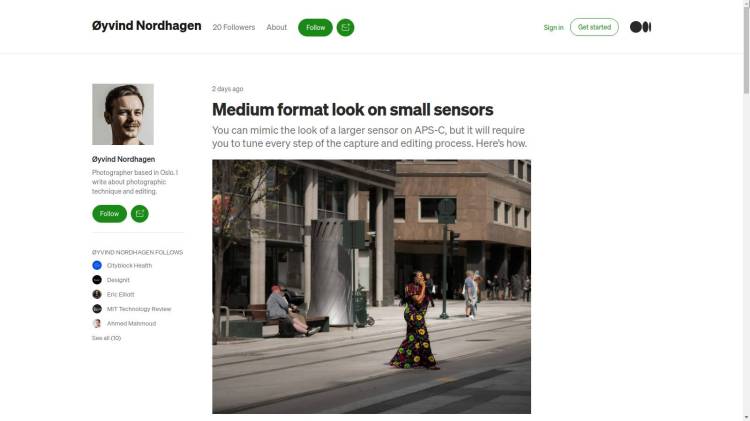Click the subscribe envelope icon under author bio
Image resolution: width=750 pixels, height=421 pixels.
tap(140, 213)
